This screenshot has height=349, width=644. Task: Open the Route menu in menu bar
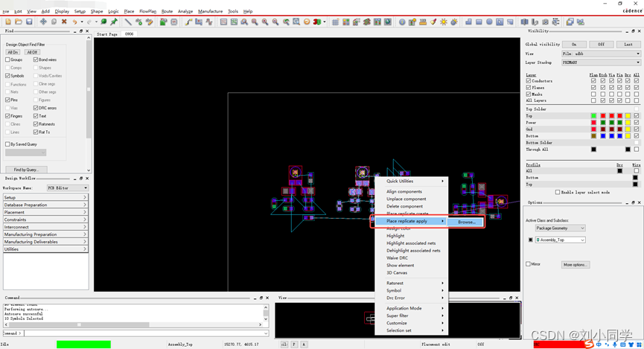coord(167,11)
